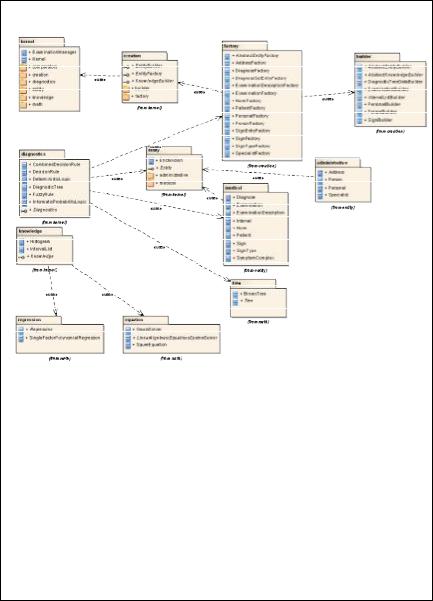Click the Personal entry in administrative package

337,188
